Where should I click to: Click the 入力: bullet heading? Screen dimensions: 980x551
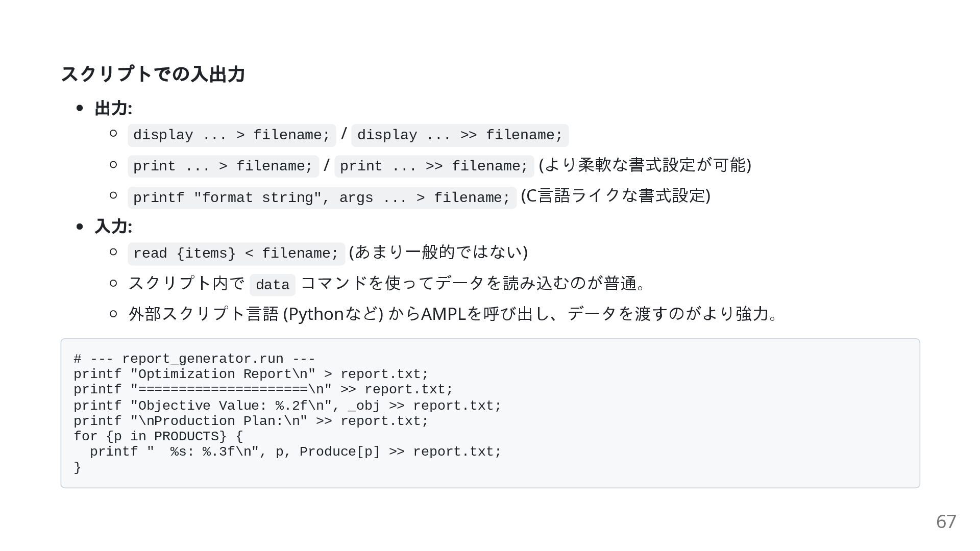pos(113,227)
